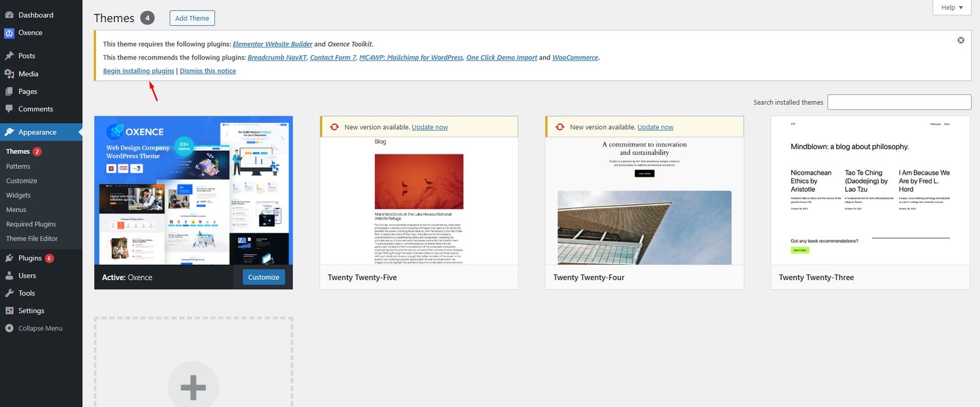Open Required Plugins submenu item

(x=31, y=224)
